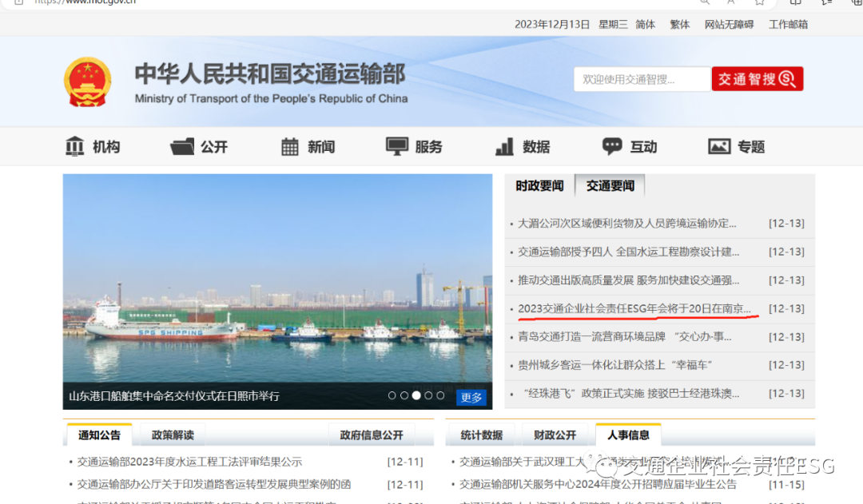Switch to 政策解读 tab

coord(173,435)
